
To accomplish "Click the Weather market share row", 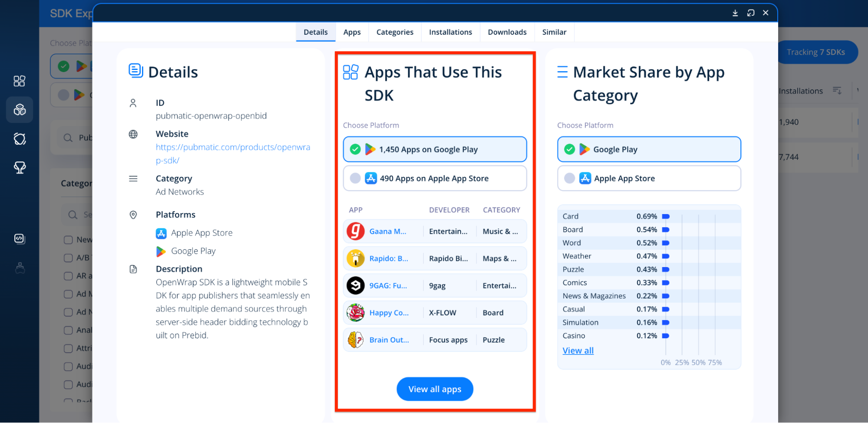I will [649, 256].
